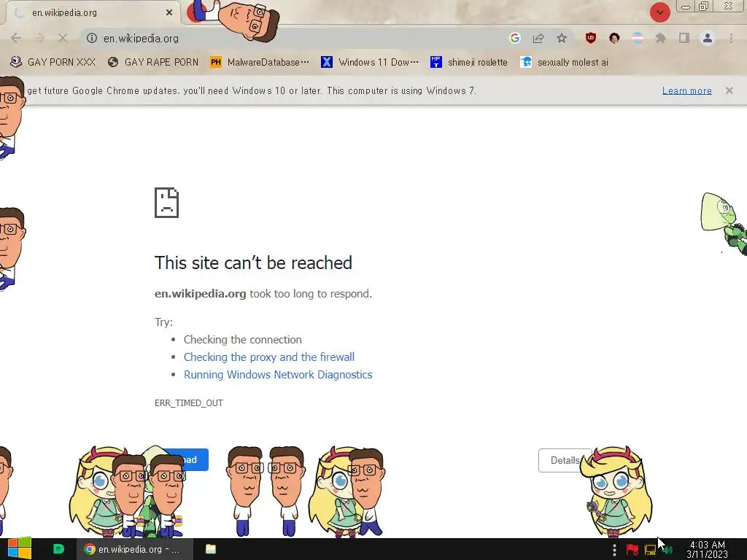This screenshot has height=560, width=747.
Task: Click the red flag tray icon
Action: [632, 550]
